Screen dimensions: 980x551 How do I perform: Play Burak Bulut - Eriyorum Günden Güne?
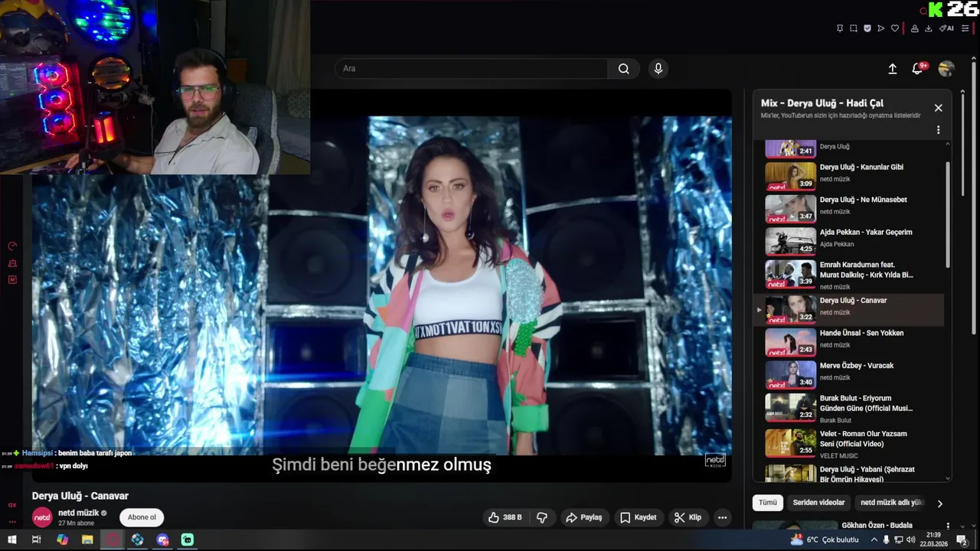point(850,408)
